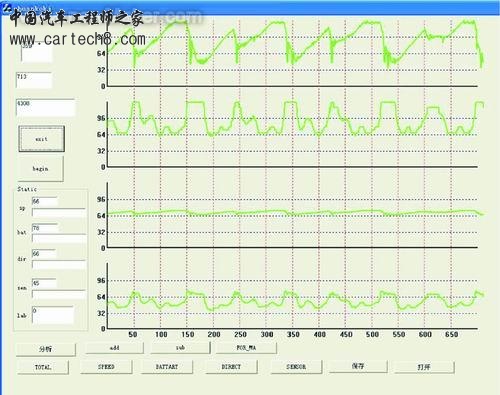This screenshot has height=395, width=500.
Task: Click the add button
Action: click(x=114, y=348)
